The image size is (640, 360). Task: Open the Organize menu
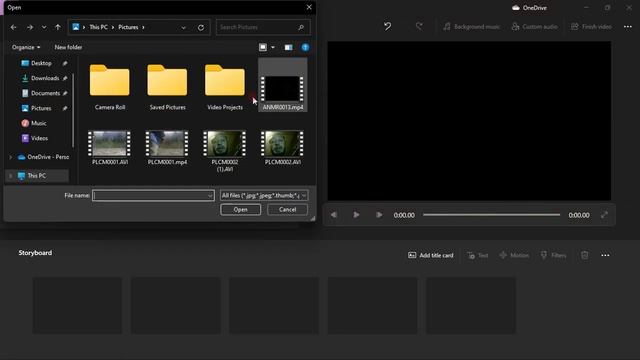click(26, 47)
